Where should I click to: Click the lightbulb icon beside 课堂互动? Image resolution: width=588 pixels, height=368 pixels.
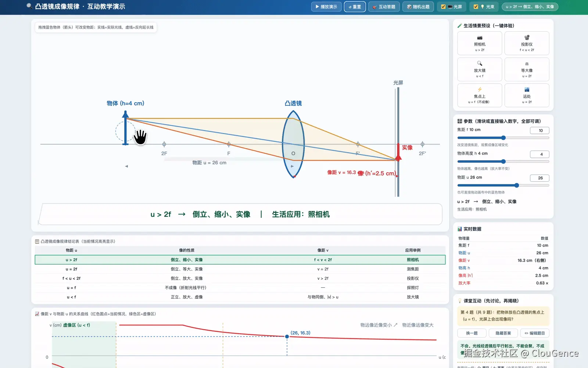[460, 301]
